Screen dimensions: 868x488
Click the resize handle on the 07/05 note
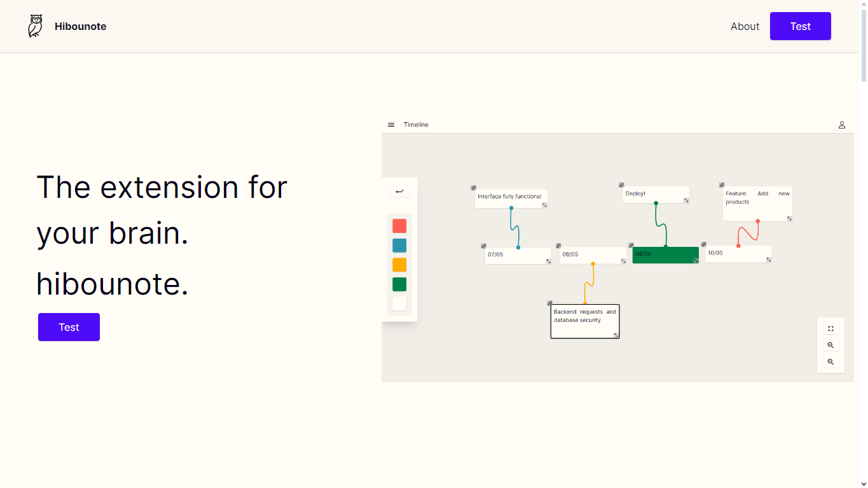(548, 261)
